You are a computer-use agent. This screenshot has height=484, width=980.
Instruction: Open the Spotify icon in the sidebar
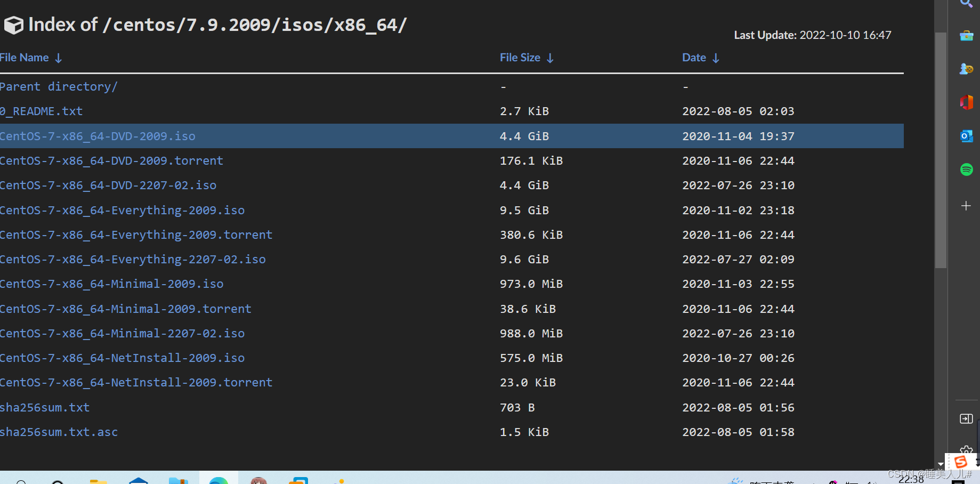coord(966,170)
